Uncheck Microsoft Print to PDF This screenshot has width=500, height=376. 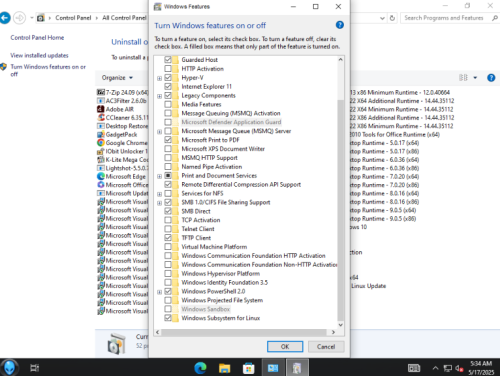pos(168,140)
